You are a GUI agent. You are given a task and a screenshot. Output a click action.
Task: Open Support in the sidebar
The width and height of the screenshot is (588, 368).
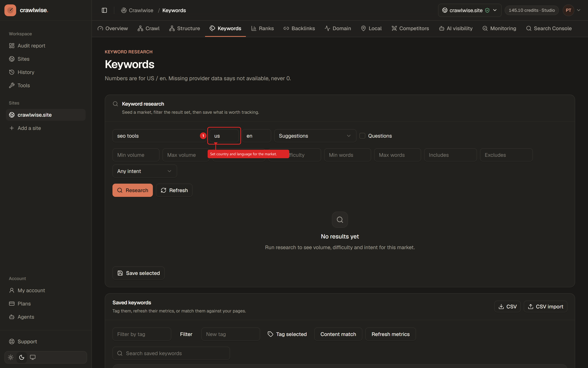[46, 342]
